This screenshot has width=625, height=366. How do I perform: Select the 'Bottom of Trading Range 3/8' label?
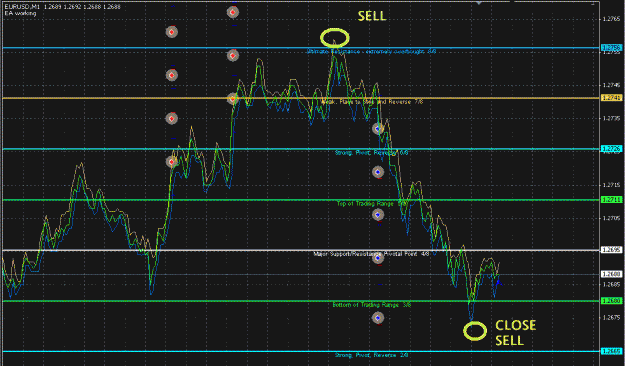[371, 305]
